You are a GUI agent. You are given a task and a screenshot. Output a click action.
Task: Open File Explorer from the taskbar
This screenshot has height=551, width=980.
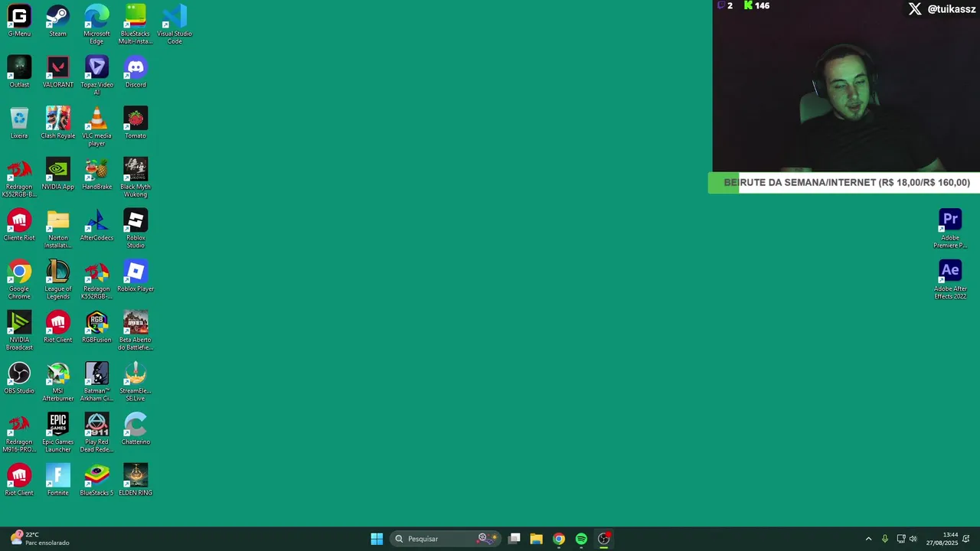tap(536, 539)
